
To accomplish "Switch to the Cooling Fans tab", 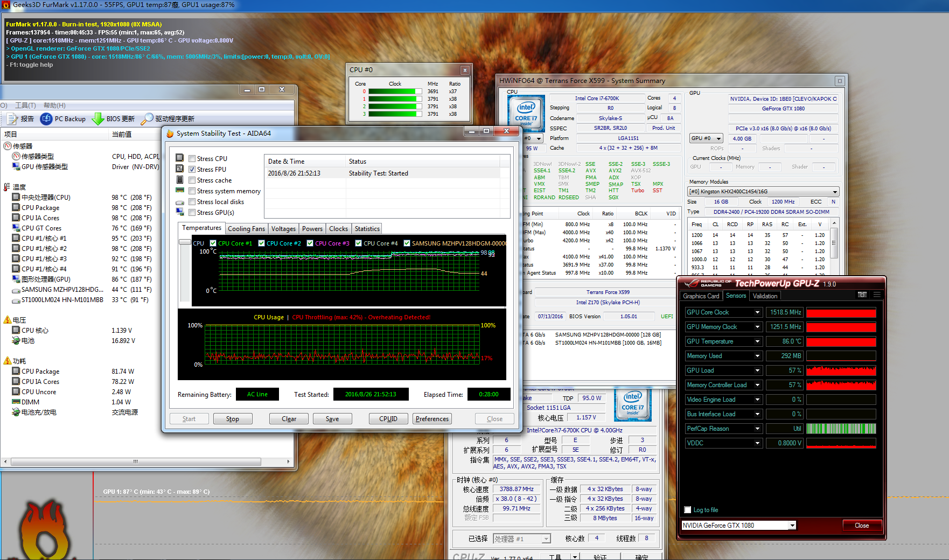I will coord(246,229).
